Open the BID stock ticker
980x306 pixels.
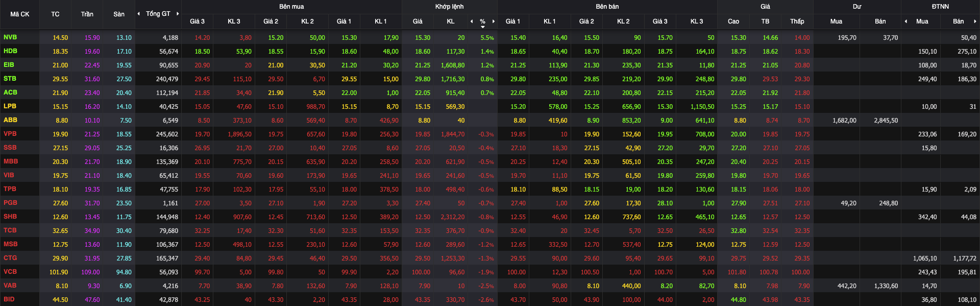point(9,299)
